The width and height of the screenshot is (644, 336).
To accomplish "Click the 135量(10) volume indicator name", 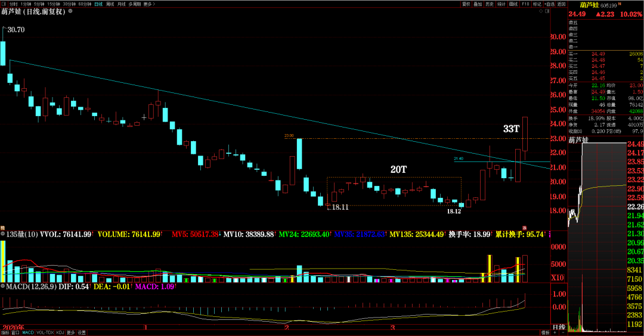I will (x=22, y=234).
